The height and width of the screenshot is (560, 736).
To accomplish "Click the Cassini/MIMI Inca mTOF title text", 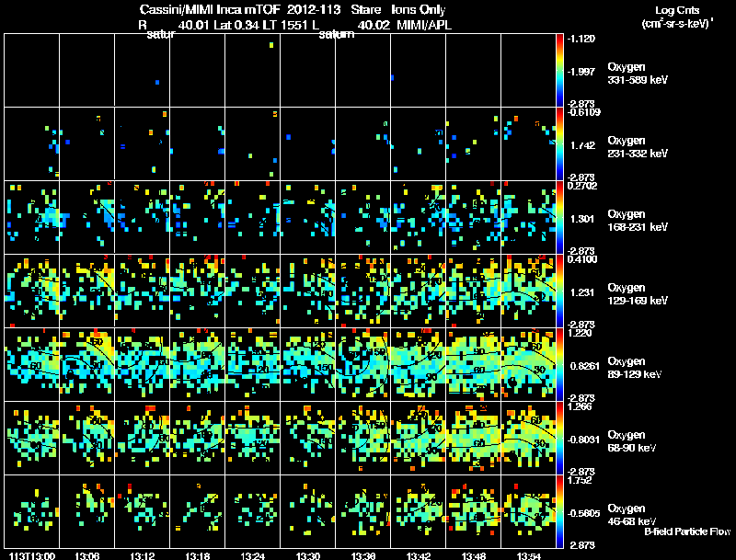I will pyautogui.click(x=210, y=9).
